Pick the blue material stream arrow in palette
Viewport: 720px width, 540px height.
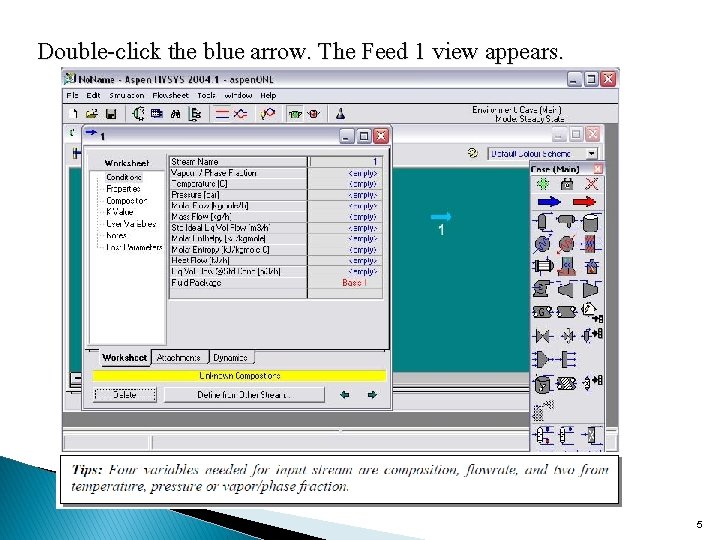click(549, 202)
